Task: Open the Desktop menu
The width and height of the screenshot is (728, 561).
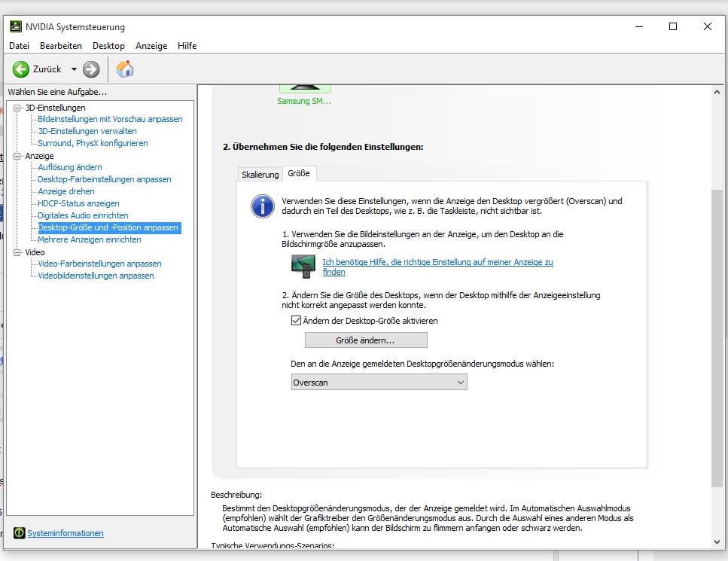Action: coord(108,45)
